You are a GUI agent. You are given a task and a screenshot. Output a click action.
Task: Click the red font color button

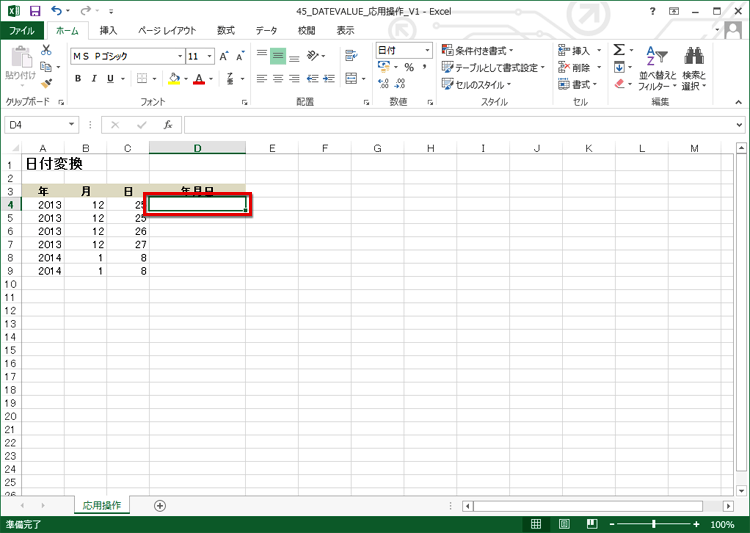pos(199,78)
